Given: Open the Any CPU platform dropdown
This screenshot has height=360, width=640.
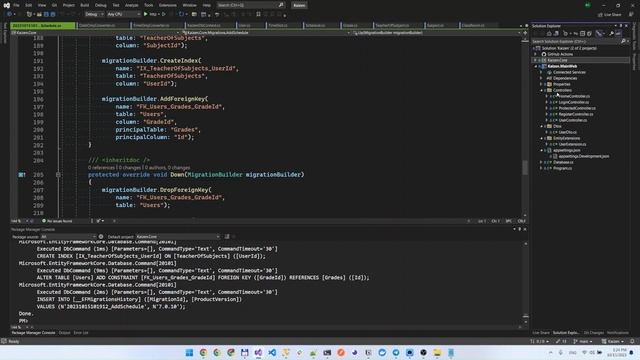Looking at the screenshot, I should [x=124, y=14].
